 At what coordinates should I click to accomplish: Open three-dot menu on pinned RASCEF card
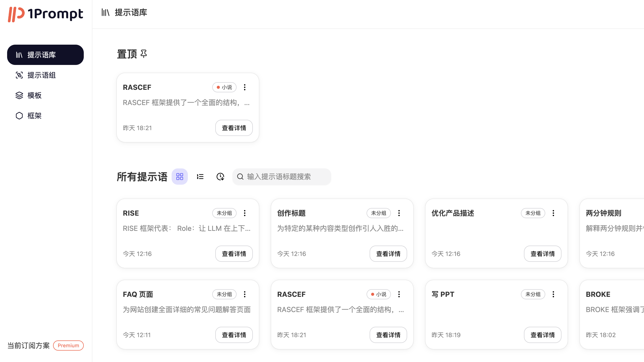[245, 87]
